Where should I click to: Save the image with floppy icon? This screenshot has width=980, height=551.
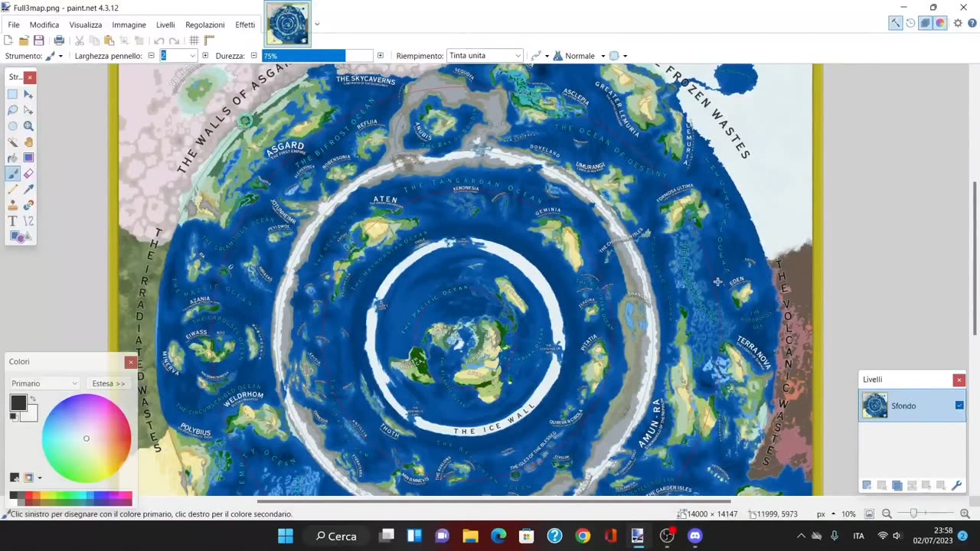(38, 41)
